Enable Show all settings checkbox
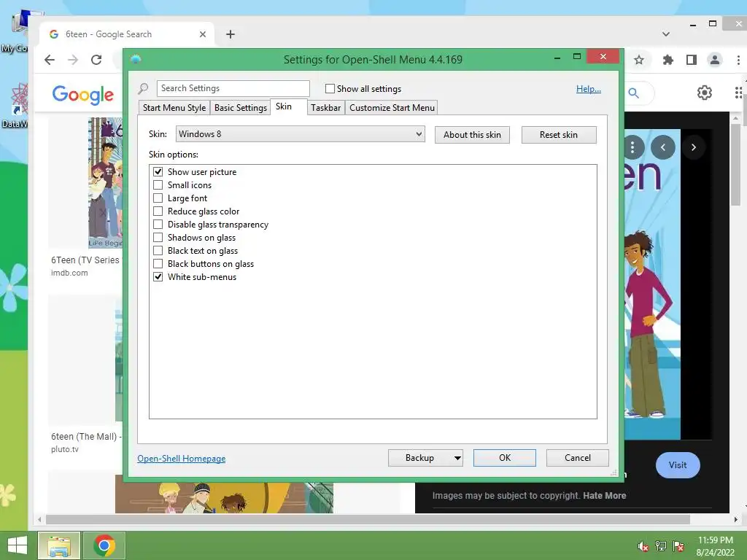 click(330, 88)
